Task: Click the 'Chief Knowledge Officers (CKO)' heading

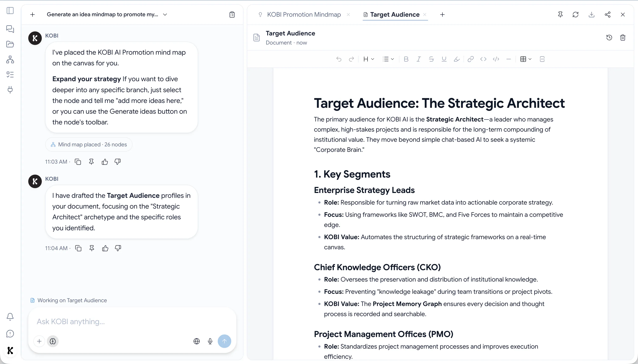Action: 377,267
